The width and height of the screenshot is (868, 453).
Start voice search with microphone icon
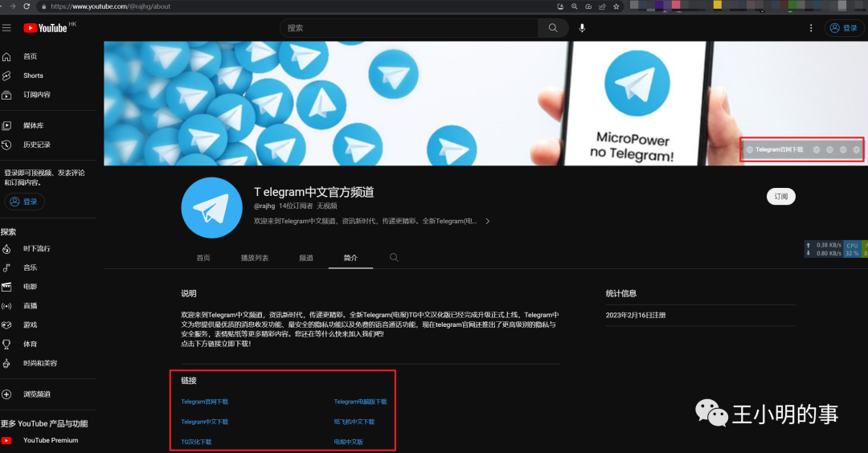pos(582,27)
